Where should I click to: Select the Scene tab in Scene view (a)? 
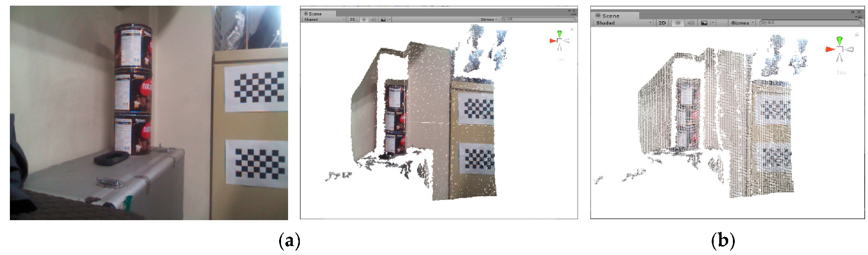click(x=318, y=14)
